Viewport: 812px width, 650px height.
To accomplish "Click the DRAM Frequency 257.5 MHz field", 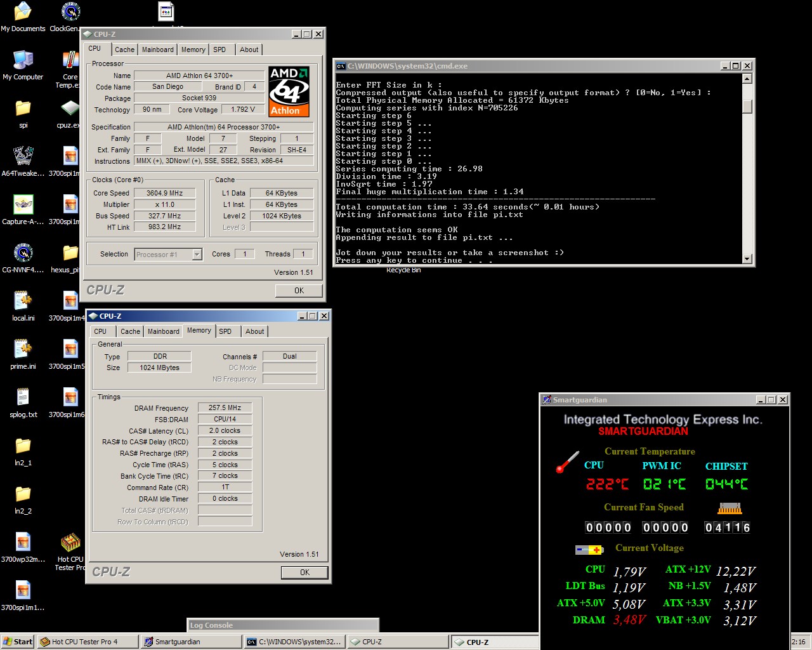I will (x=225, y=408).
